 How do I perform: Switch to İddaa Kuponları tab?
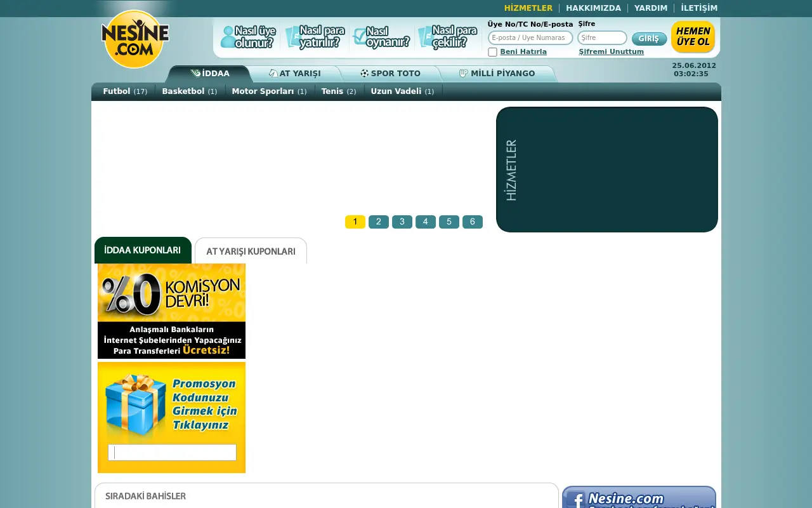tap(143, 250)
